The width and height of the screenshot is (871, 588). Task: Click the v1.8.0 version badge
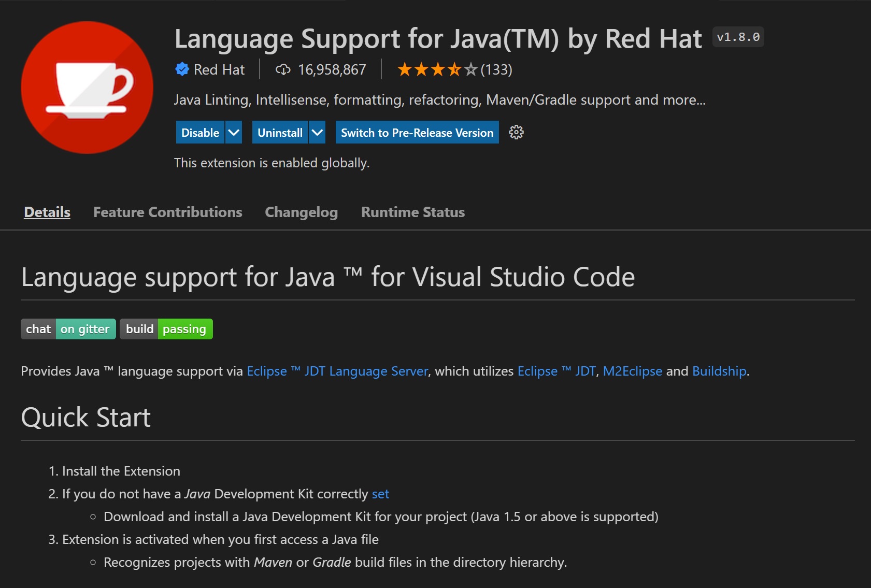coord(738,37)
